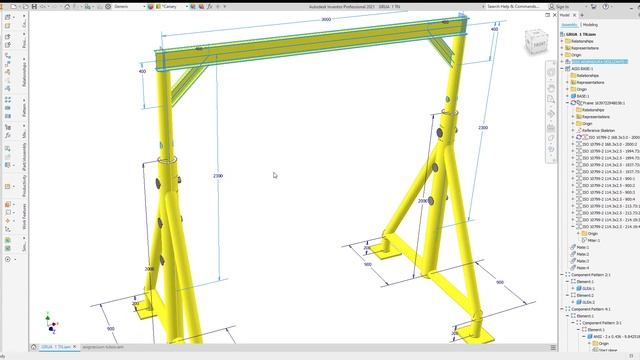Viewport: 640px width, 360px height.
Task: Select the Zoom tool on navigation bar
Action: click(551, 100)
